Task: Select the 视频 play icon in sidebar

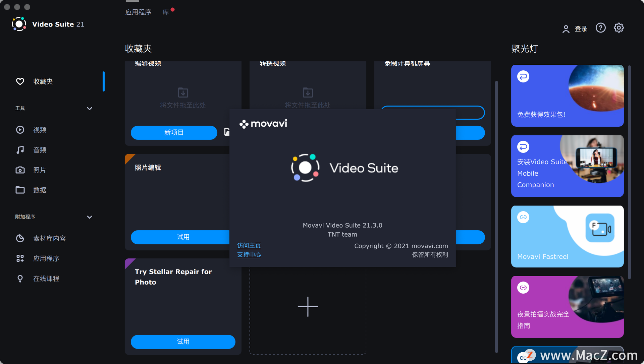Action: pos(20,130)
